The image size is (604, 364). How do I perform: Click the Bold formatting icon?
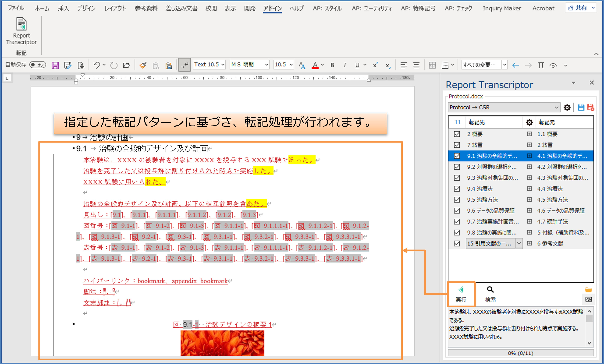[332, 65]
